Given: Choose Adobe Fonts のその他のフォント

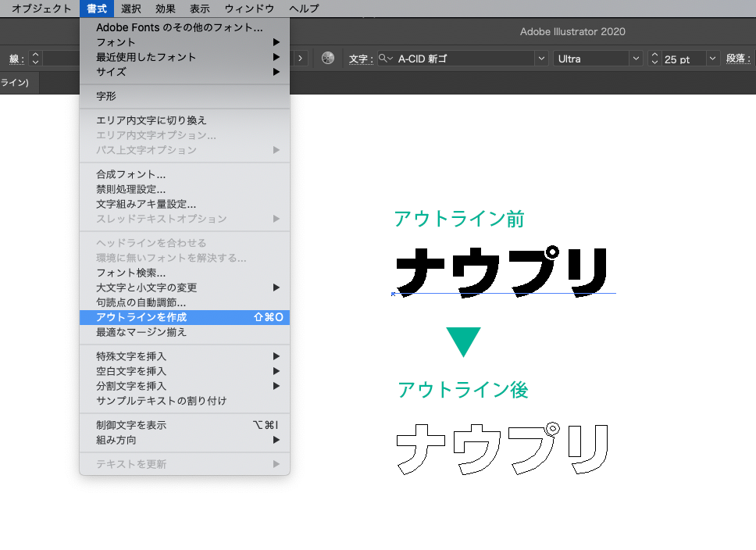Looking at the screenshot, I should coord(179,27).
